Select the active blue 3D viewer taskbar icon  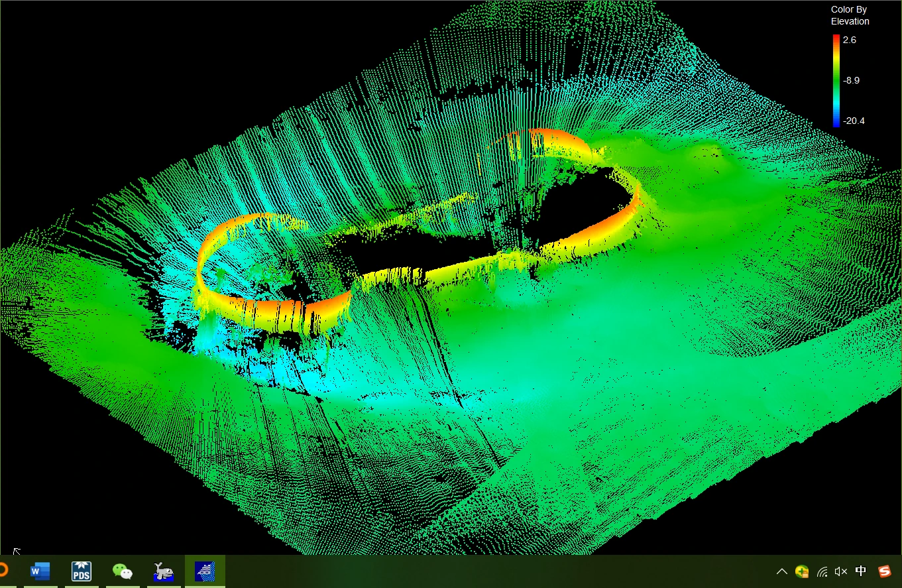205,571
